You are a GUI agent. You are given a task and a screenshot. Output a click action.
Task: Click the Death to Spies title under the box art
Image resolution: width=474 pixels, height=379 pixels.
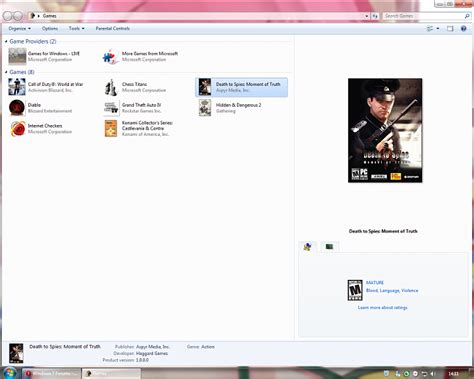pyautogui.click(x=383, y=231)
